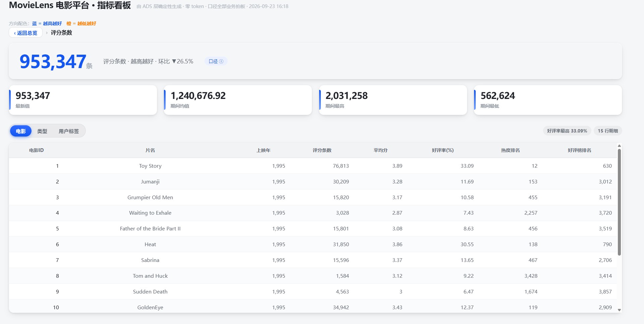Select the GoldenEye title cell
Viewport: 644px width, 324px height.
click(150, 308)
